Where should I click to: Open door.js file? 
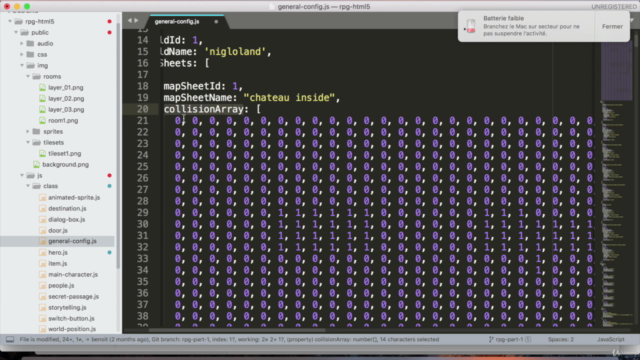58,230
